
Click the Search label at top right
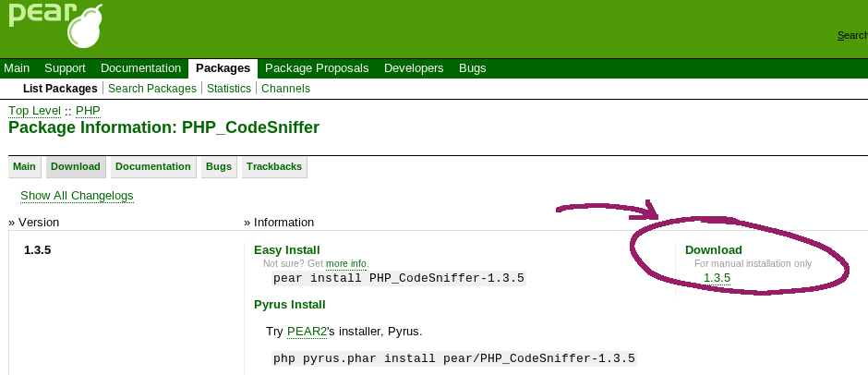pyautogui.click(x=852, y=35)
